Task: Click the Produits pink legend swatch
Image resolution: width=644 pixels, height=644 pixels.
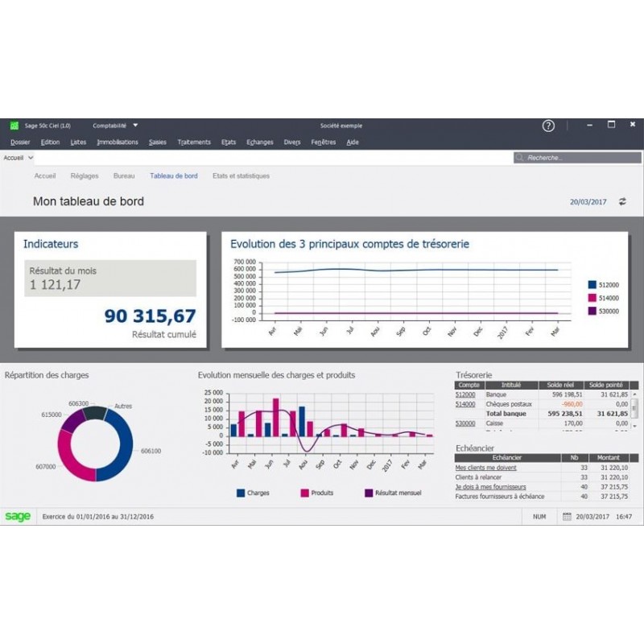Action: [304, 493]
